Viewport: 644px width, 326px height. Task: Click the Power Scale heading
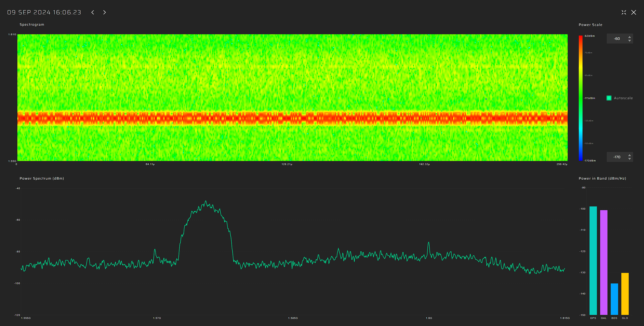[590, 24]
